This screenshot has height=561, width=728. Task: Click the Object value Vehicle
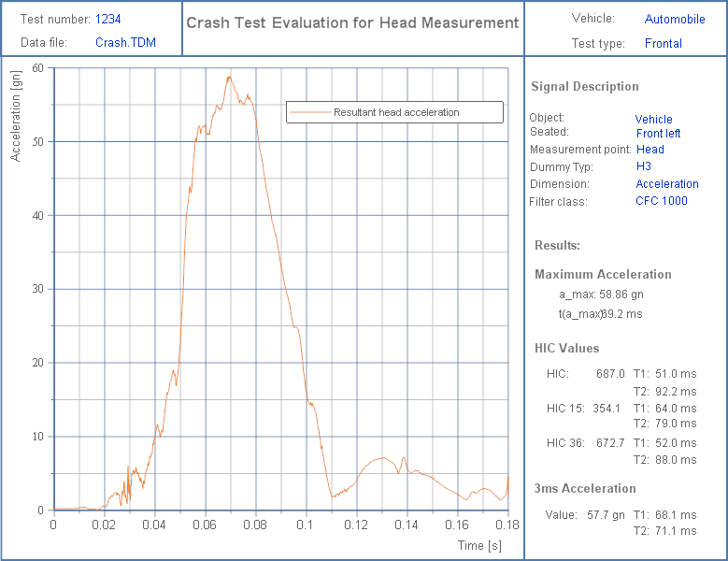tap(653, 120)
